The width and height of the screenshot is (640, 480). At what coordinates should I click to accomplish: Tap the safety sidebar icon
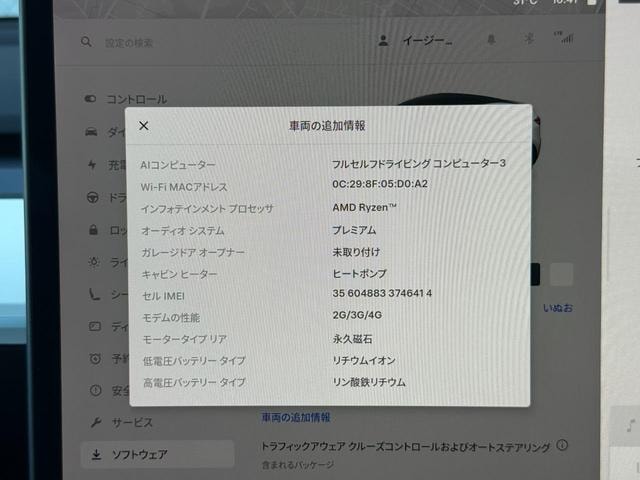96,391
